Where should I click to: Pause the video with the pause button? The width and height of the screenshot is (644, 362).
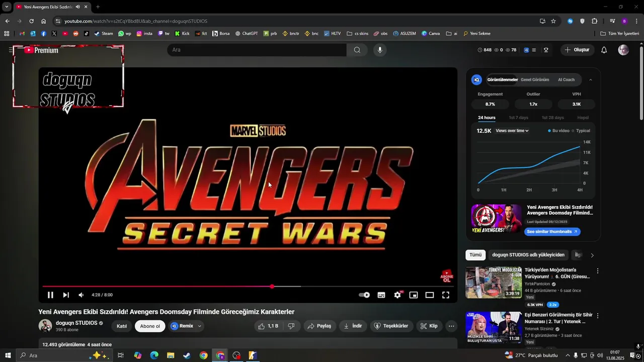[50, 295]
